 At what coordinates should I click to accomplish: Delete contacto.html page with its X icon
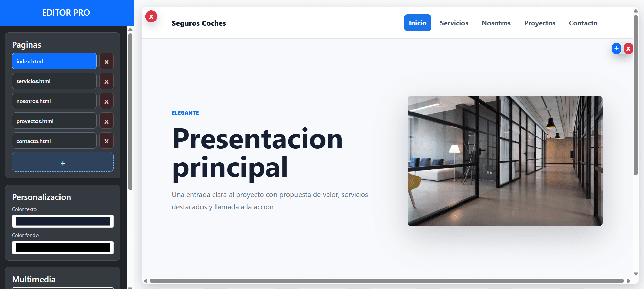[106, 141]
